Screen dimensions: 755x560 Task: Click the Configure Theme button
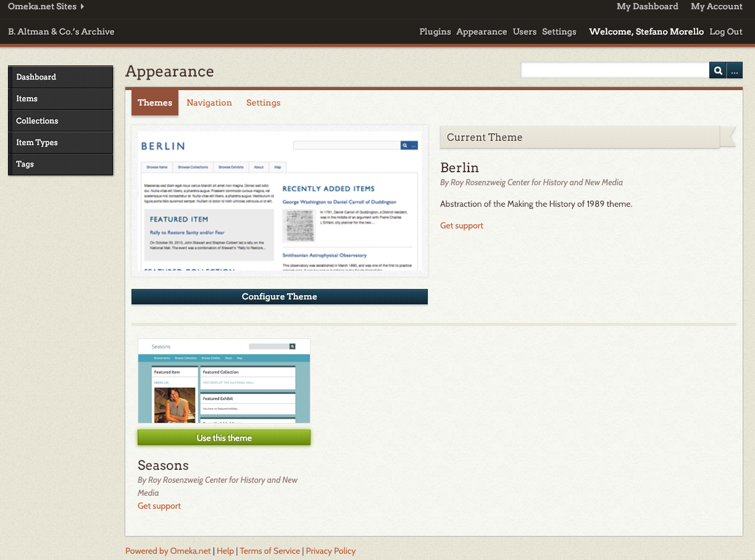point(280,297)
